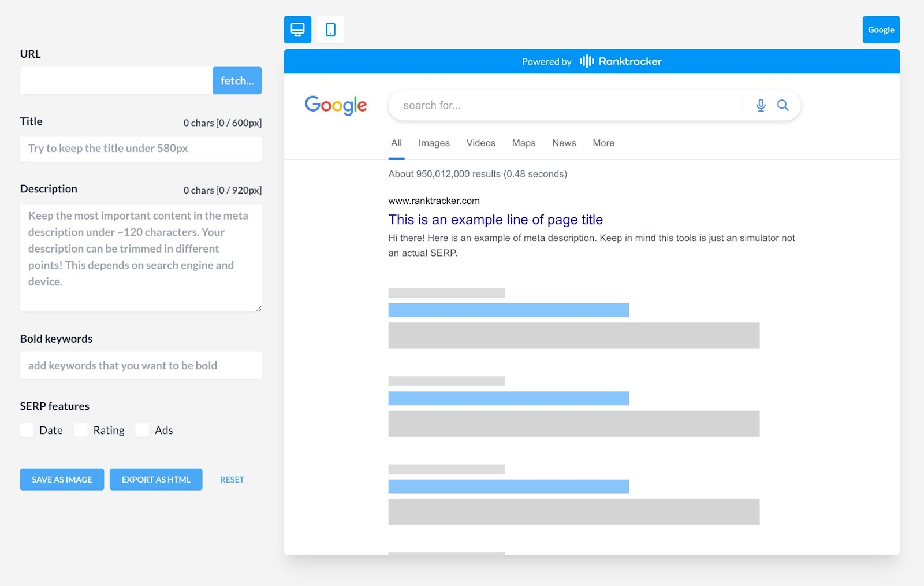This screenshot has height=586, width=924.
Task: Click the voice search microphone icon
Action: click(761, 105)
